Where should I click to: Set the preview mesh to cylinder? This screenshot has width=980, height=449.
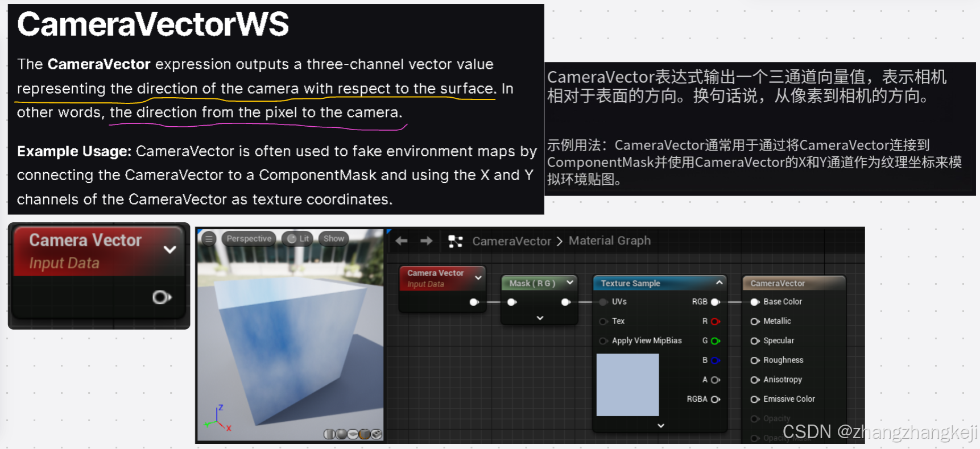pos(329,434)
